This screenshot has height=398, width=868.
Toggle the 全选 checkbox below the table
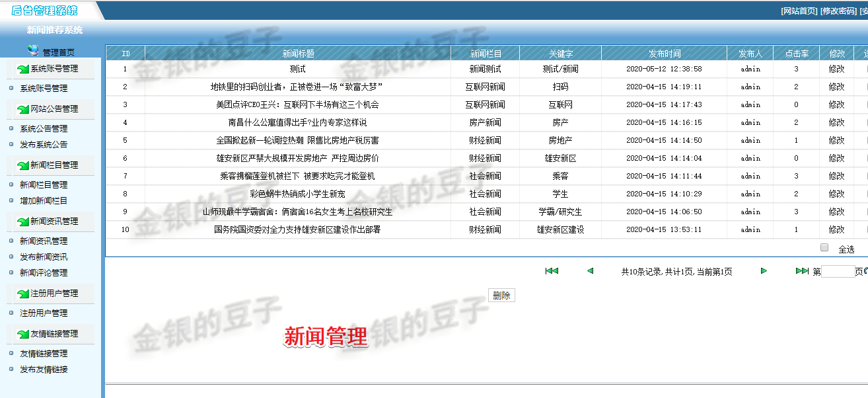coord(824,246)
